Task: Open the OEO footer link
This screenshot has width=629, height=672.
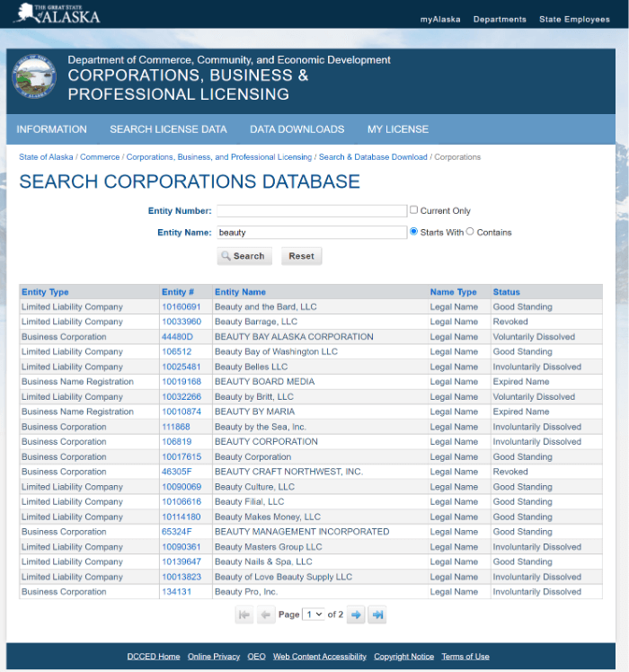Action: pyautogui.click(x=256, y=657)
